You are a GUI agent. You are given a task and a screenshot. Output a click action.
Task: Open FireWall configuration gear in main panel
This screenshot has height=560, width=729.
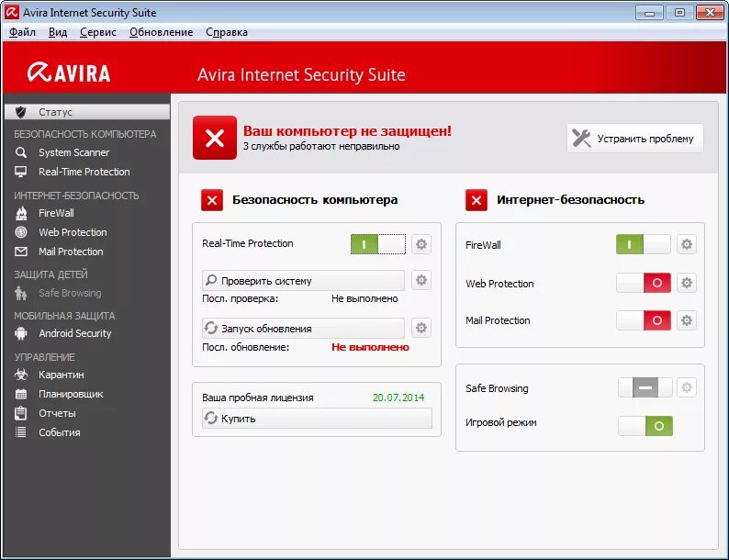coord(687,244)
